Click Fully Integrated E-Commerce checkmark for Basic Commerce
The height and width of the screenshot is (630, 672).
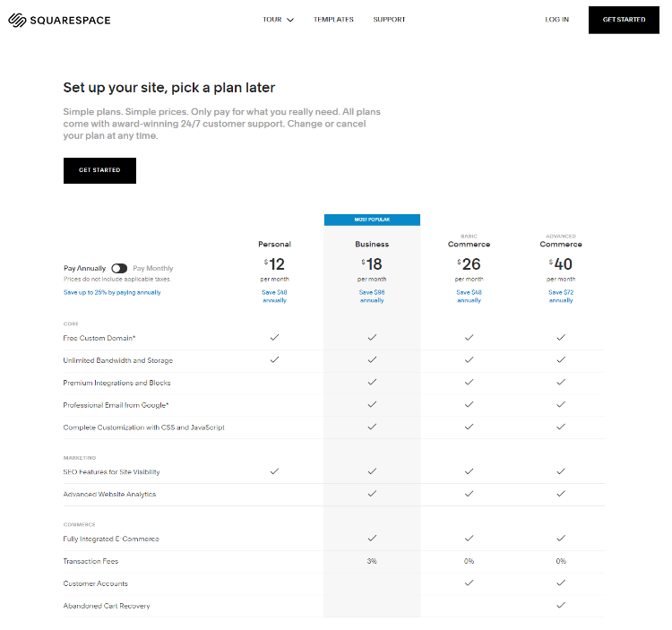point(469,538)
